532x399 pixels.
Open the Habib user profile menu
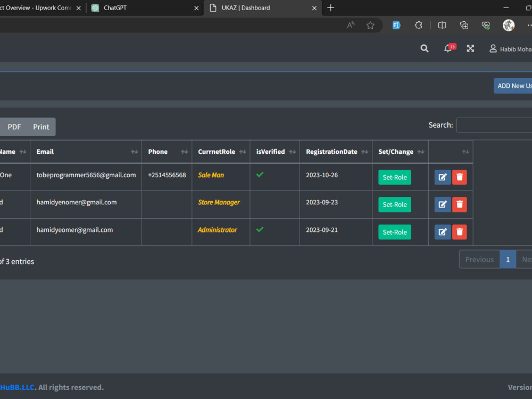click(x=510, y=49)
